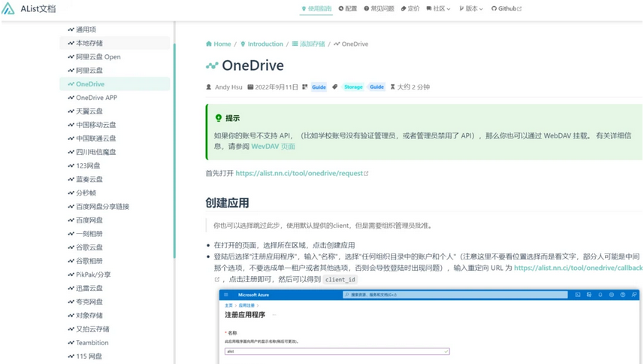Image resolution: width=644 pixels, height=364 pixels.
Task: Select Teambition in the sidebar
Action: pyautogui.click(x=114, y=342)
